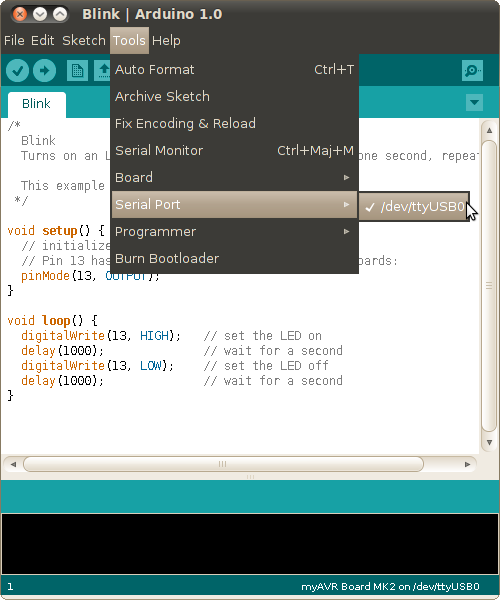Open the Serial Monitor magnifier icon
Image resolution: width=500 pixels, height=600 pixels.
tap(472, 70)
